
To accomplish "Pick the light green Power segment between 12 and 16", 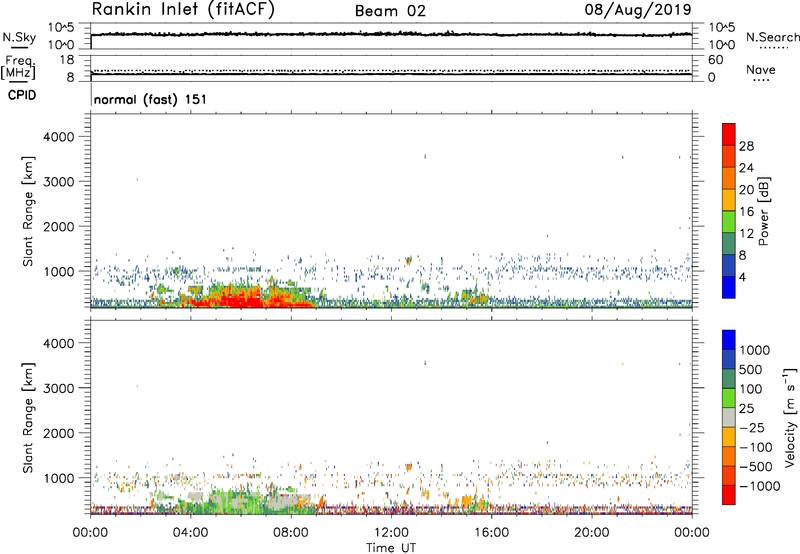I will [729, 221].
